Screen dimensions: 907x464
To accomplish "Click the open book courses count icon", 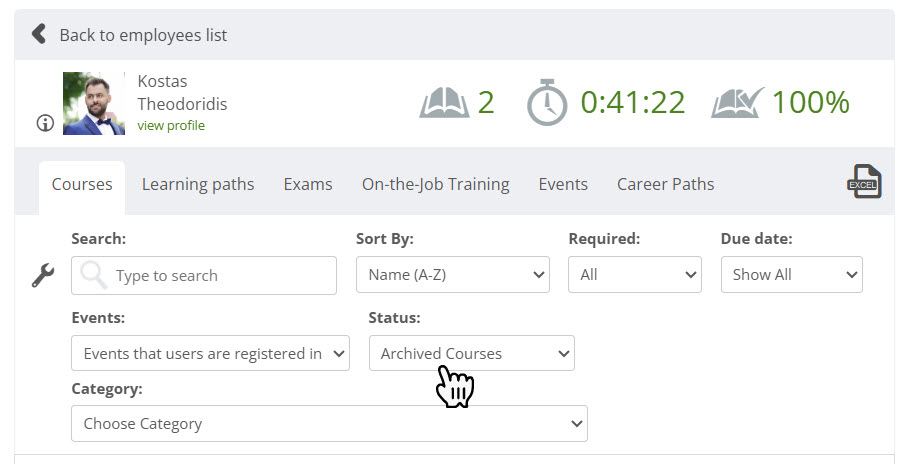I will [x=444, y=102].
